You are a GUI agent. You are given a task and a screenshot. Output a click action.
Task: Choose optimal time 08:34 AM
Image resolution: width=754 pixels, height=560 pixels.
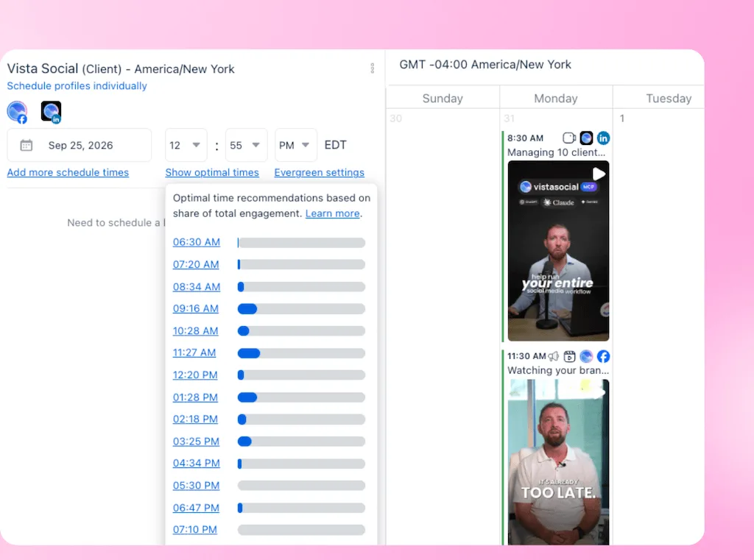[196, 286]
